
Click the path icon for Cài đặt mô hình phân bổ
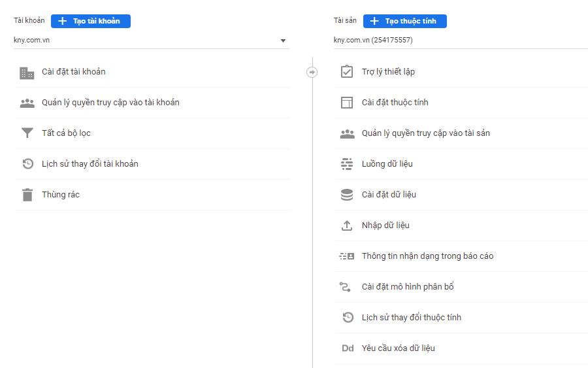[x=345, y=287]
